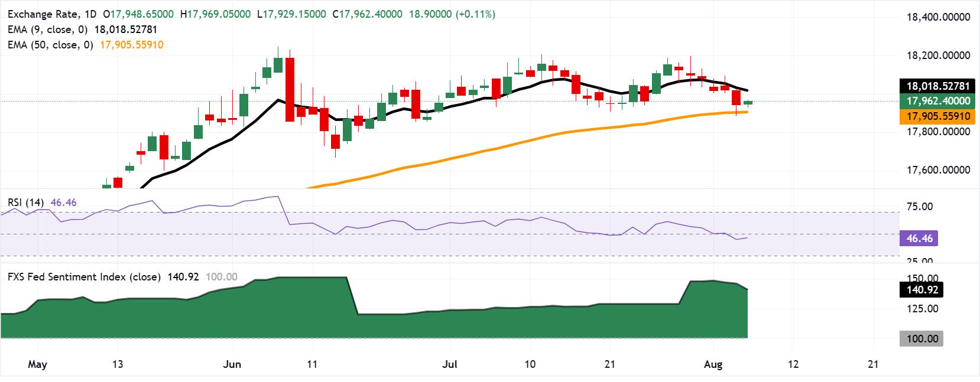Click the high price H17,969.05000
Screen dimensions: 980x382
click(216, 14)
